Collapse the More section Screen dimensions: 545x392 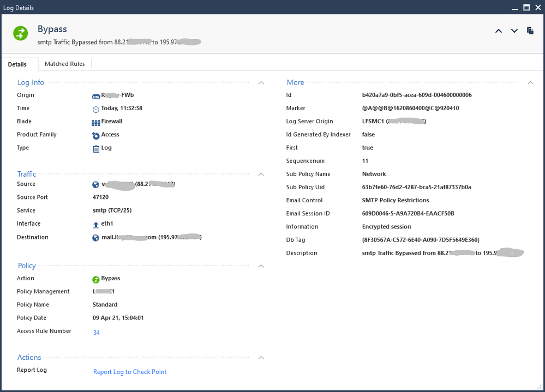(530, 83)
